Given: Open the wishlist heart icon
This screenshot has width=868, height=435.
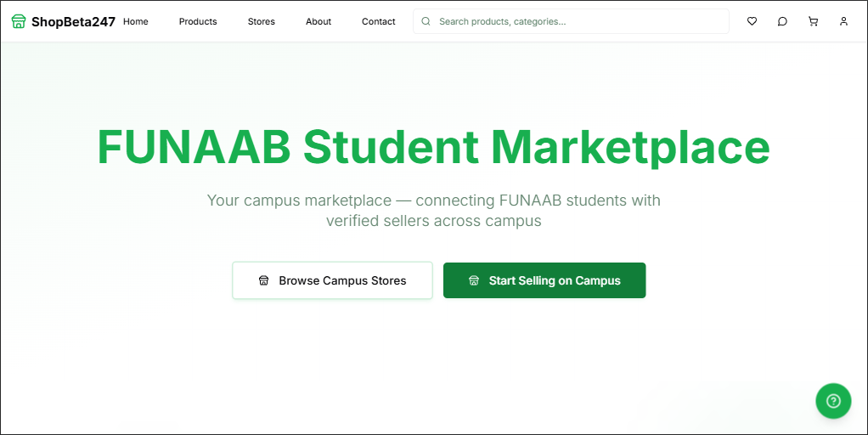Looking at the screenshot, I should coord(752,21).
